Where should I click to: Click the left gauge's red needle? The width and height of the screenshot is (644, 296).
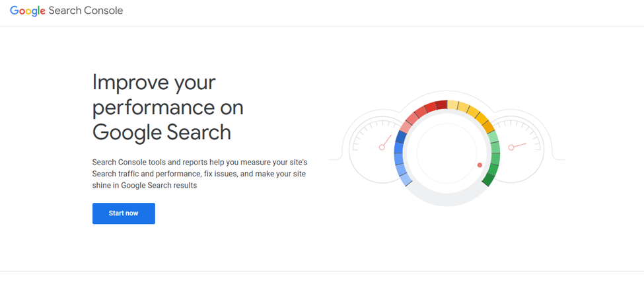click(x=386, y=142)
